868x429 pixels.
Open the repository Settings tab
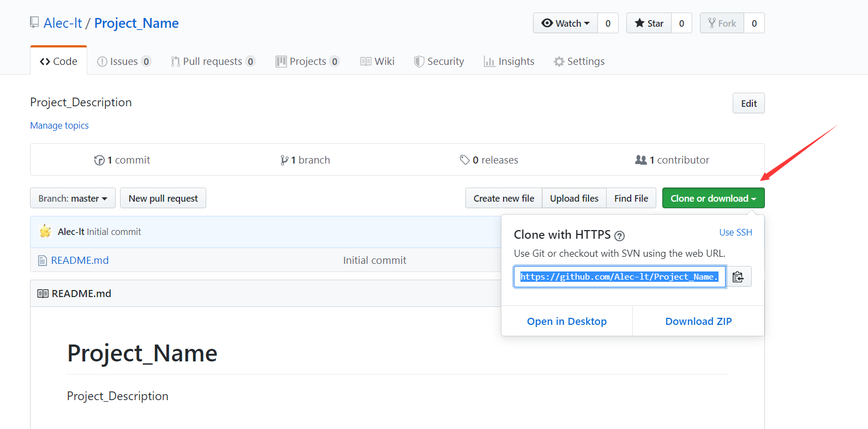click(x=579, y=62)
